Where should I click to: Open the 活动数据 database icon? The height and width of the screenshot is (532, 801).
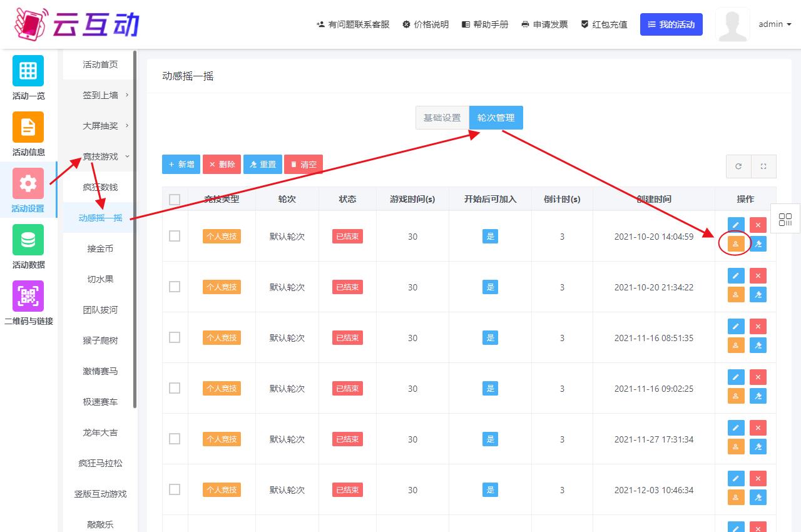[x=28, y=240]
